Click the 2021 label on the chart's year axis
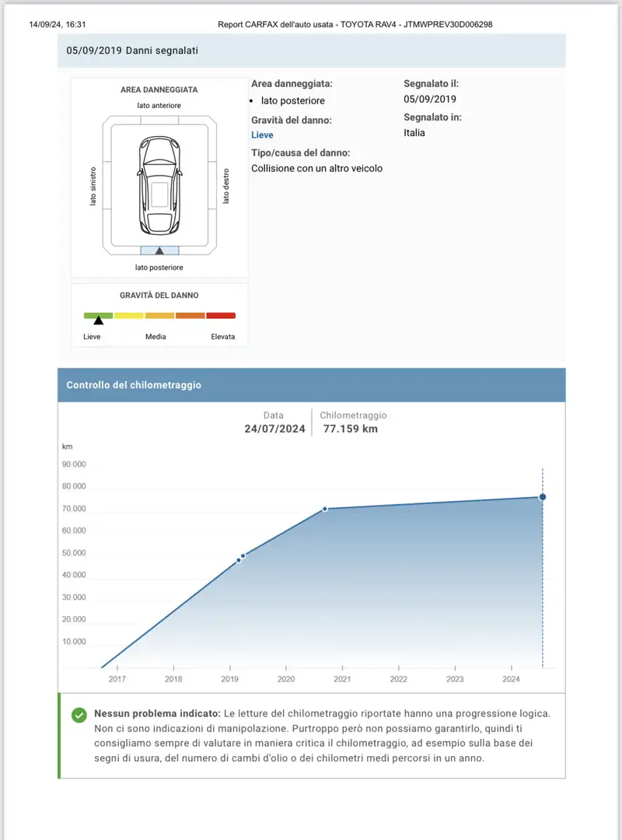 342,679
